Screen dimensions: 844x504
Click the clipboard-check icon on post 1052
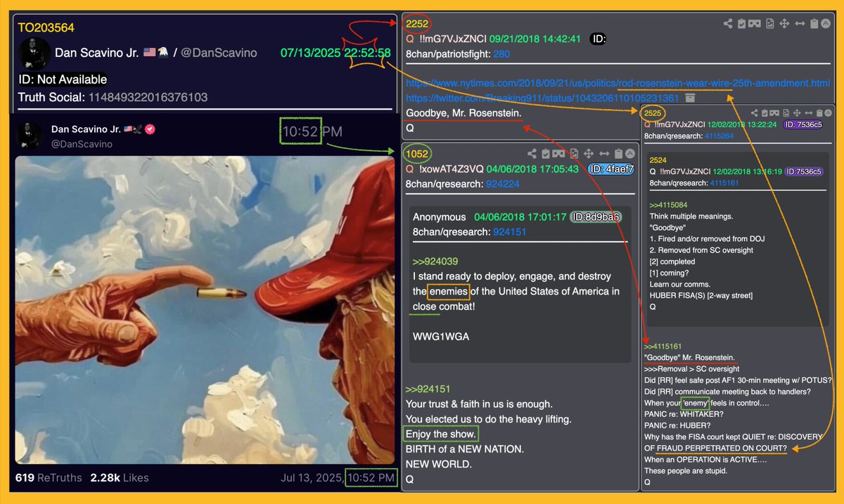546,154
